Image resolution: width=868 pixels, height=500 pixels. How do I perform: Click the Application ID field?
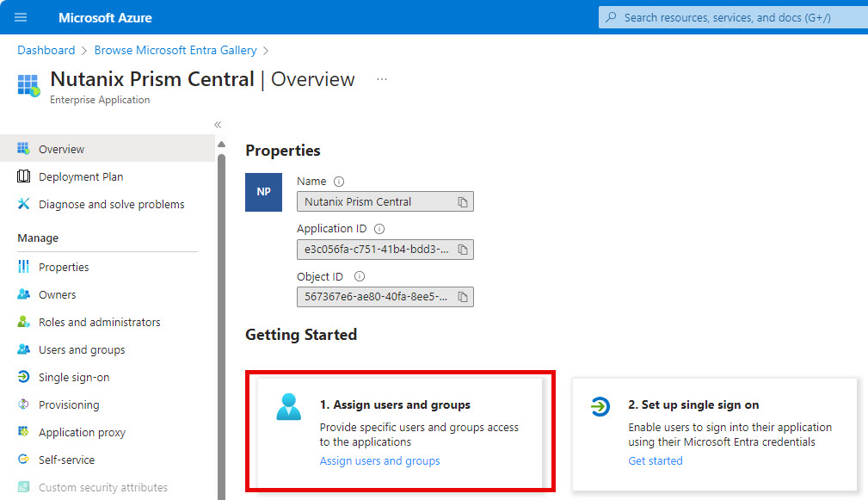(x=385, y=250)
